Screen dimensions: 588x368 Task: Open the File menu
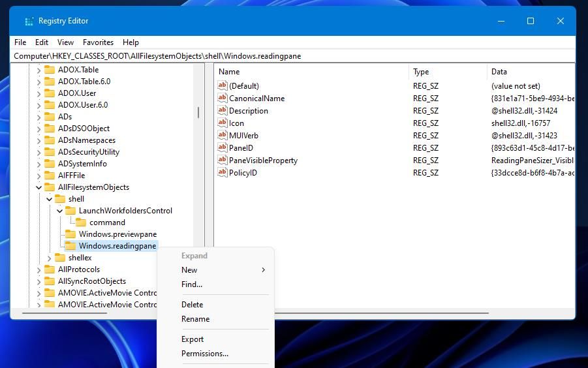pyautogui.click(x=20, y=42)
